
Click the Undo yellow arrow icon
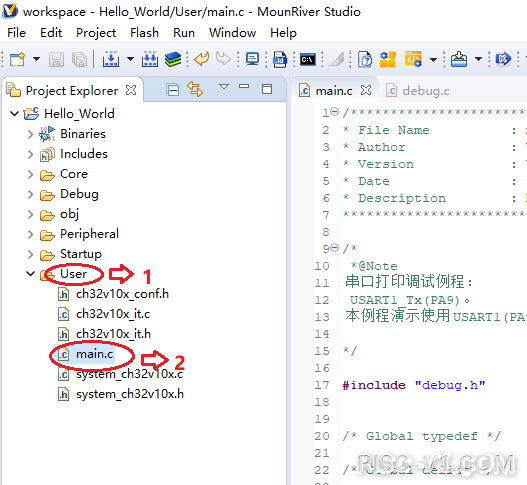(x=202, y=59)
